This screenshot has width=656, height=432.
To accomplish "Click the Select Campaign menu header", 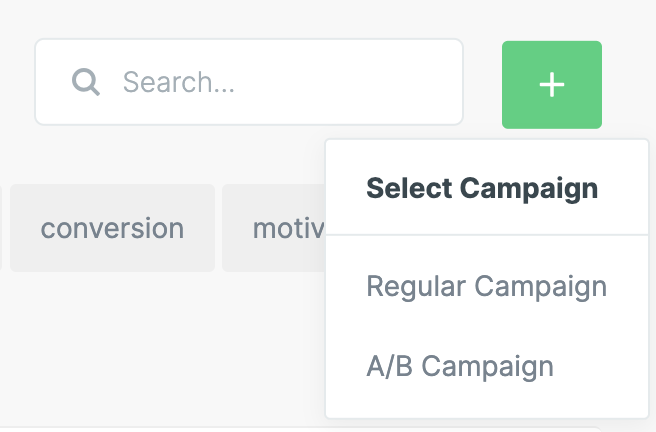I will (482, 188).
